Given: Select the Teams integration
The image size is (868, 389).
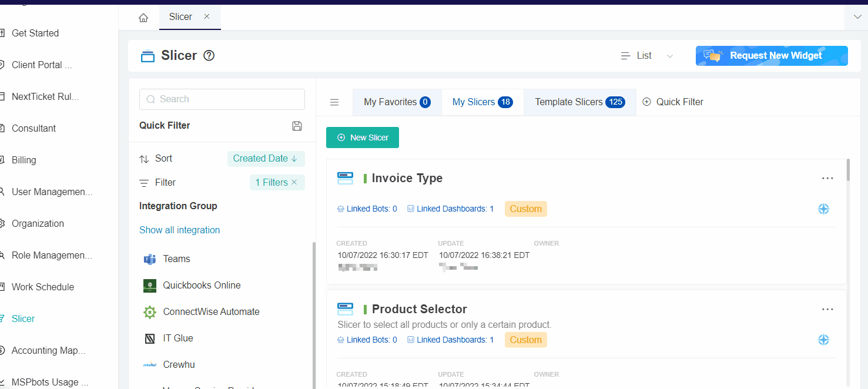Looking at the screenshot, I should click(176, 259).
